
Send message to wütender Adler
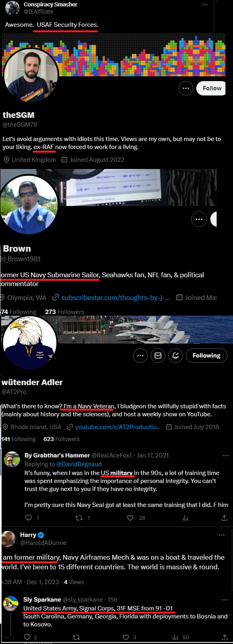pos(158,356)
